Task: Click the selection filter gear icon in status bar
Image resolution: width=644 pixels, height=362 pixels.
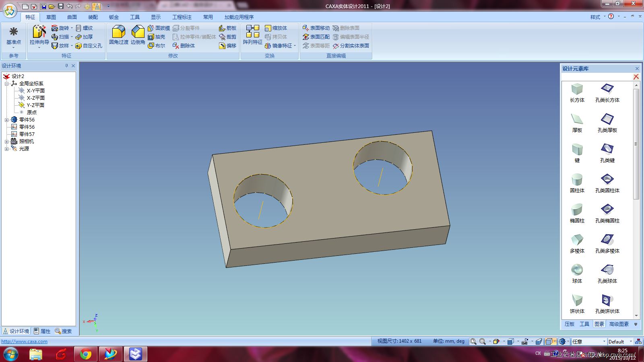Action: tap(562, 341)
